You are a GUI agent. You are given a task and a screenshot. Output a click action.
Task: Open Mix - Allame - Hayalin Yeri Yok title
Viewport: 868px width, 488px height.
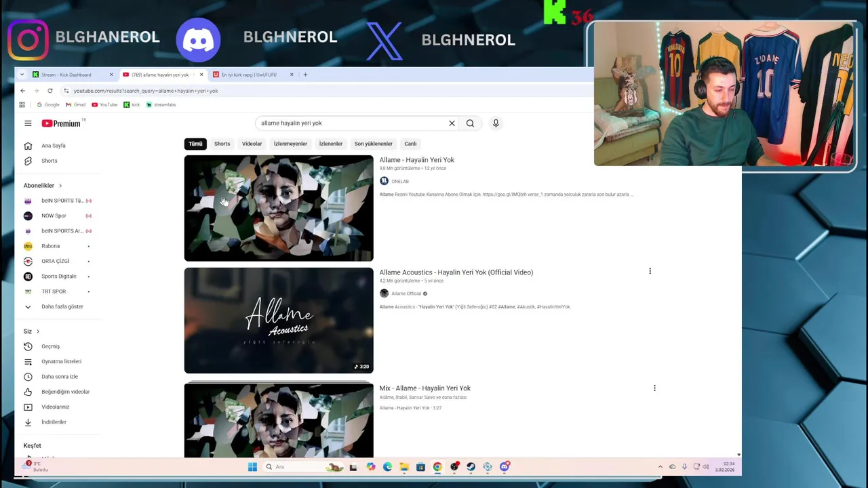click(425, 388)
